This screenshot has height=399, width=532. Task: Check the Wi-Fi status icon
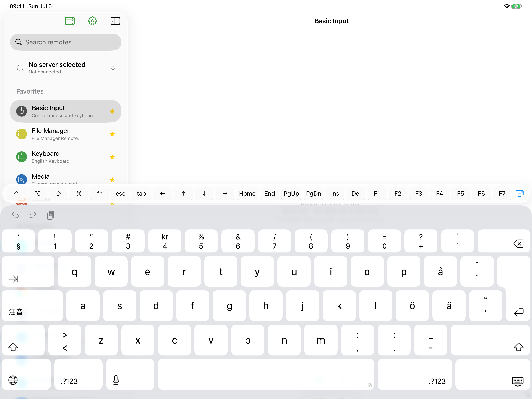point(506,6)
